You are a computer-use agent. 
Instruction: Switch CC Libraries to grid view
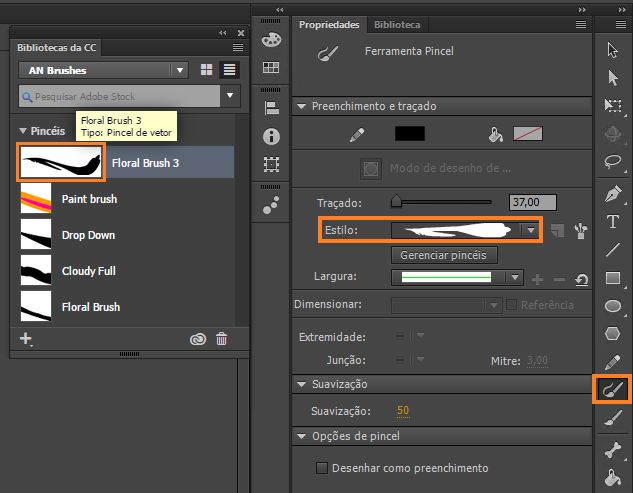206,70
